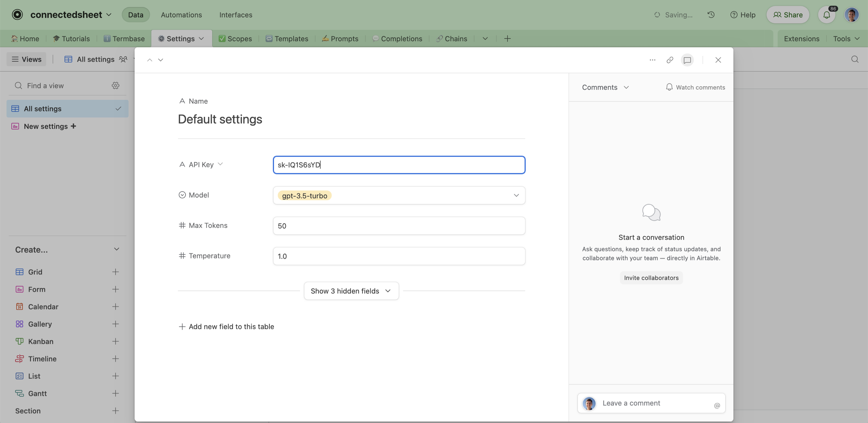The image size is (868, 423).
Task: Open the Automations tab
Action: 181,15
